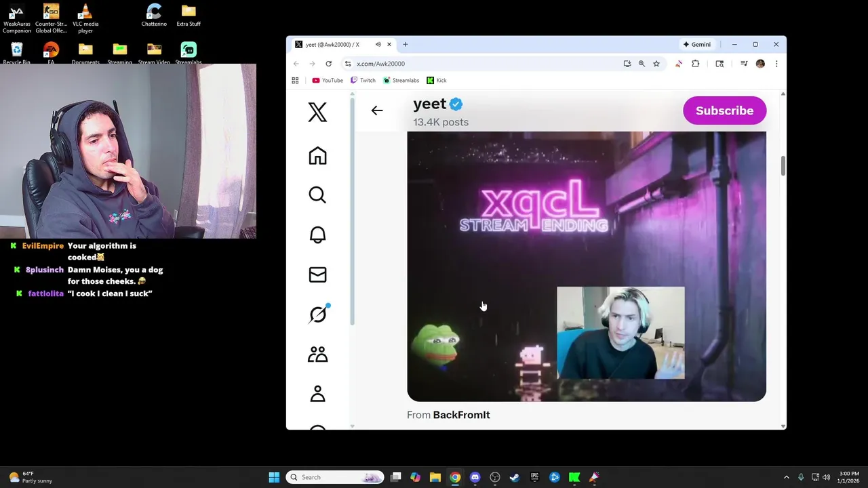Open the BackFromIt source link

click(461, 415)
